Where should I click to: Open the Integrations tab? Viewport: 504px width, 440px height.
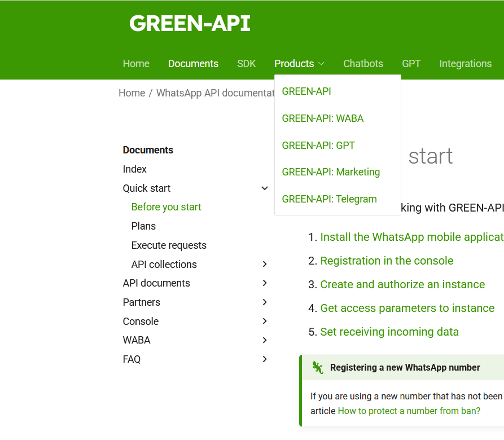[x=466, y=64]
